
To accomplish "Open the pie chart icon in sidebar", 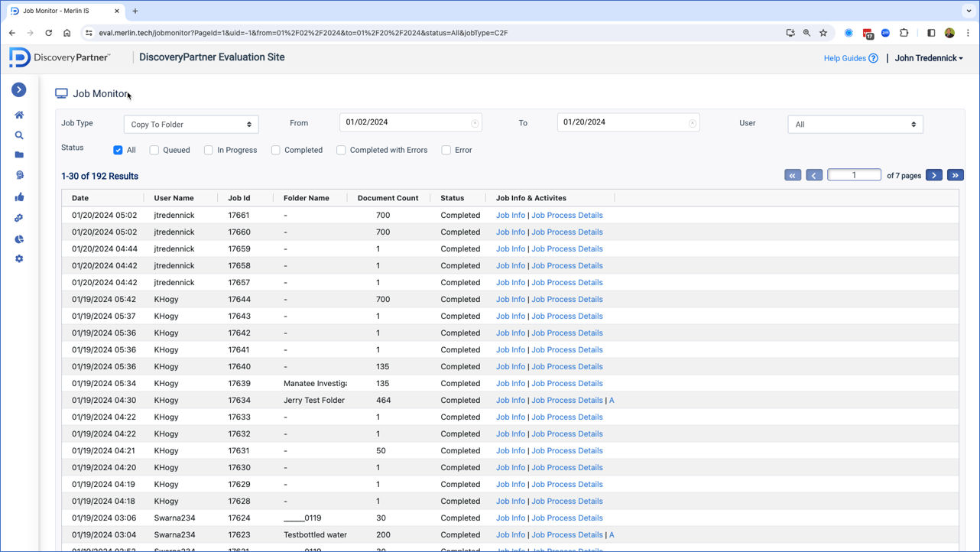I will click(19, 239).
